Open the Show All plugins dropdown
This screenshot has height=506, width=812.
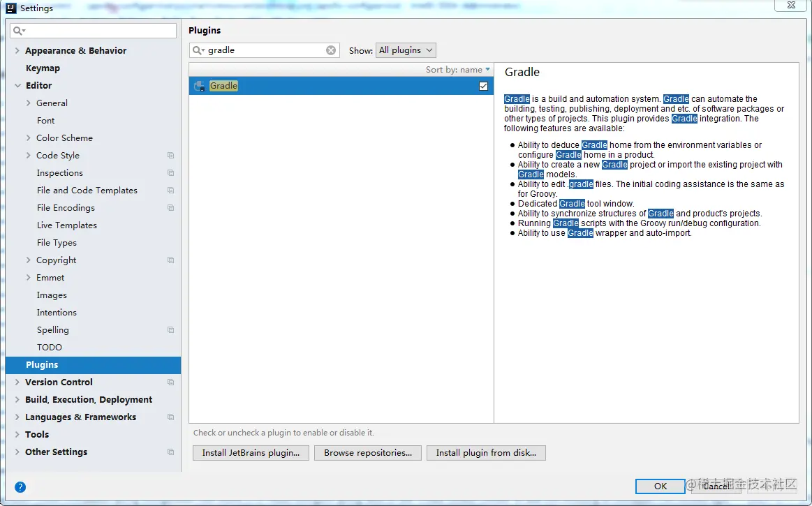[406, 50]
